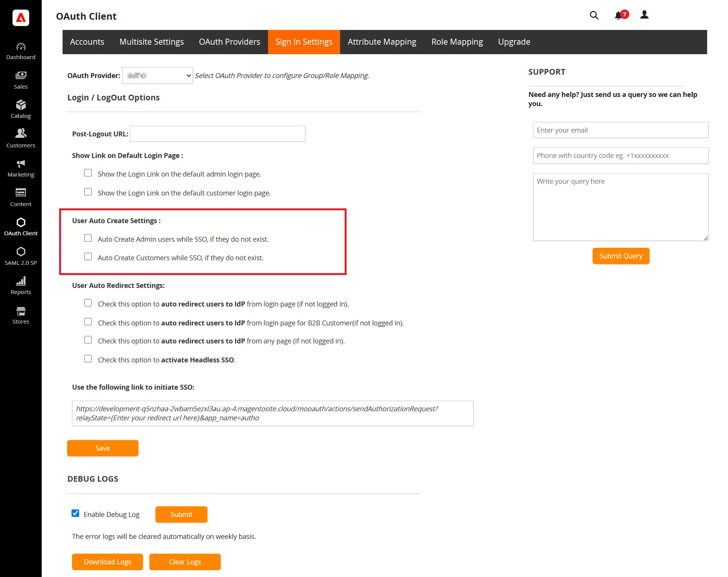
Task: Open the Customers sidebar menu
Action: click(21, 139)
